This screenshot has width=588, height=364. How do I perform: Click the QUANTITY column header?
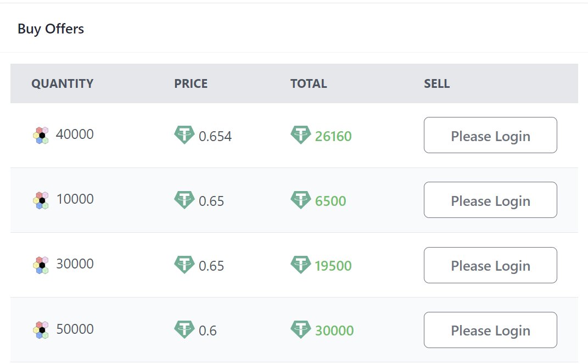[62, 83]
